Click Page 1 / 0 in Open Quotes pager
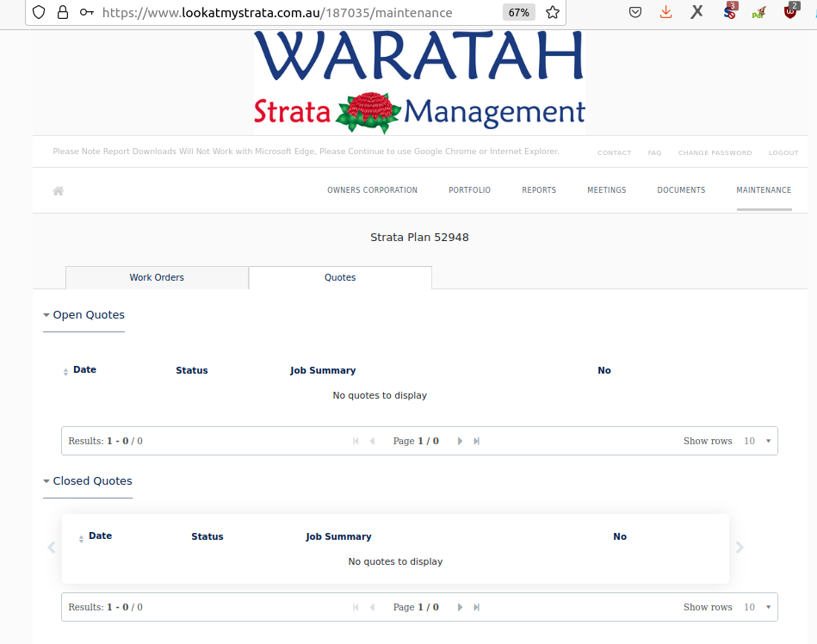 click(x=416, y=442)
